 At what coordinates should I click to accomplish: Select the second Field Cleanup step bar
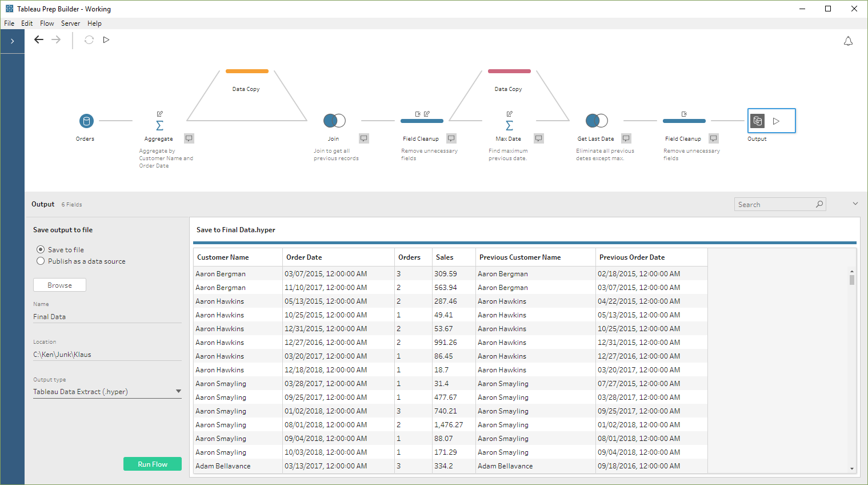click(x=684, y=121)
